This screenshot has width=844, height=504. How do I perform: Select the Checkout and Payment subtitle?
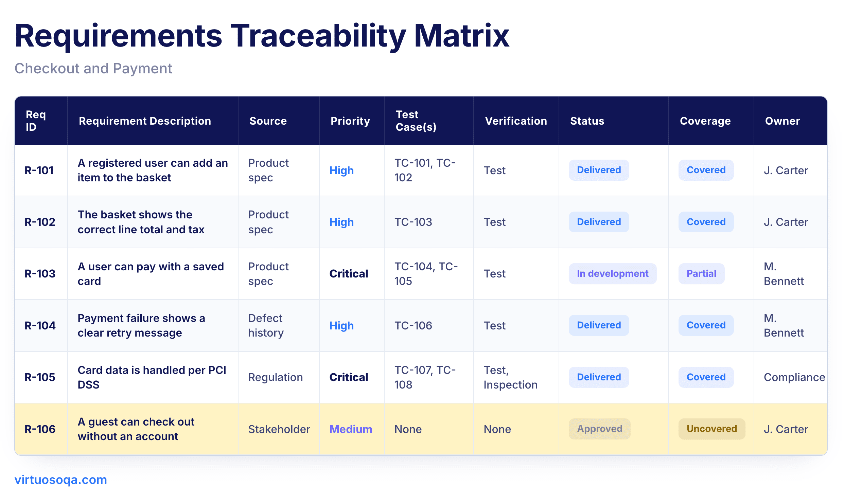point(93,68)
